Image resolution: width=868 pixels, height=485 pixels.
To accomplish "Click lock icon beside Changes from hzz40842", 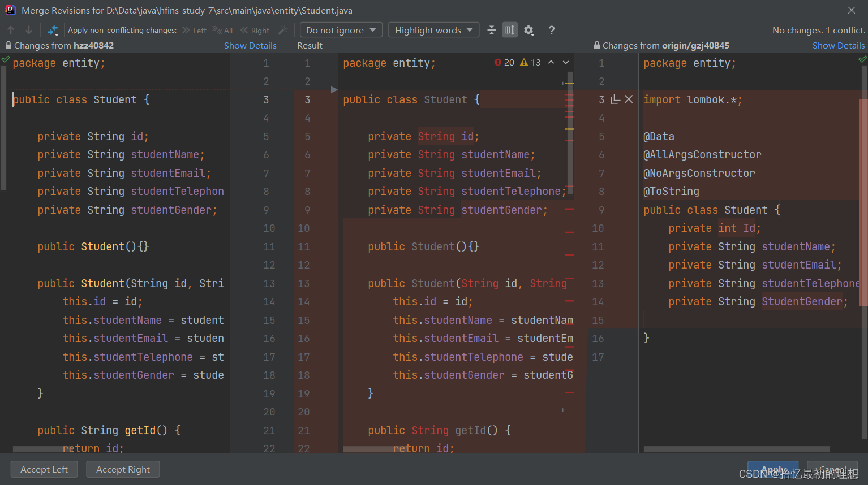I will [x=8, y=45].
